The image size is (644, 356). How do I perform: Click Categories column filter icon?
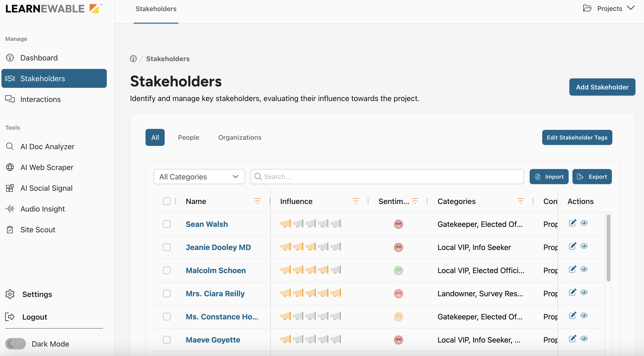click(520, 201)
